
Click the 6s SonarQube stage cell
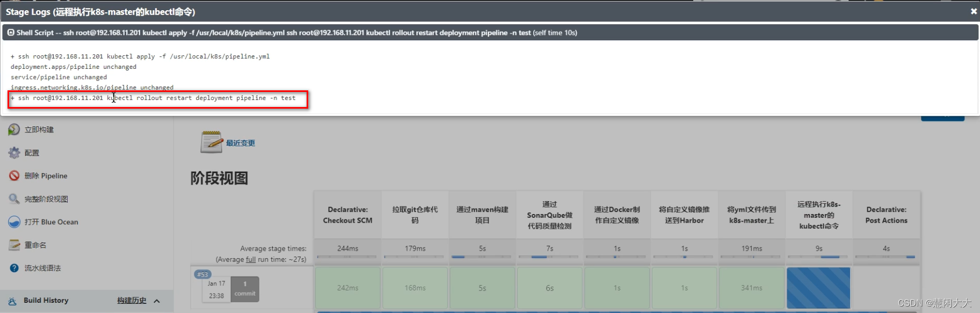coord(549,288)
